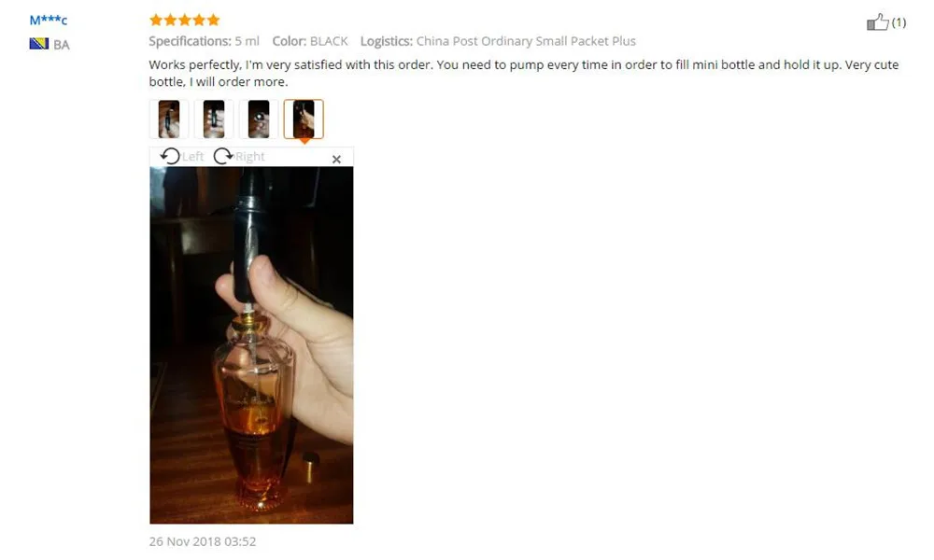Click the Logistics shipping method text
Screen dimensions: 934x560
[x=498, y=41]
